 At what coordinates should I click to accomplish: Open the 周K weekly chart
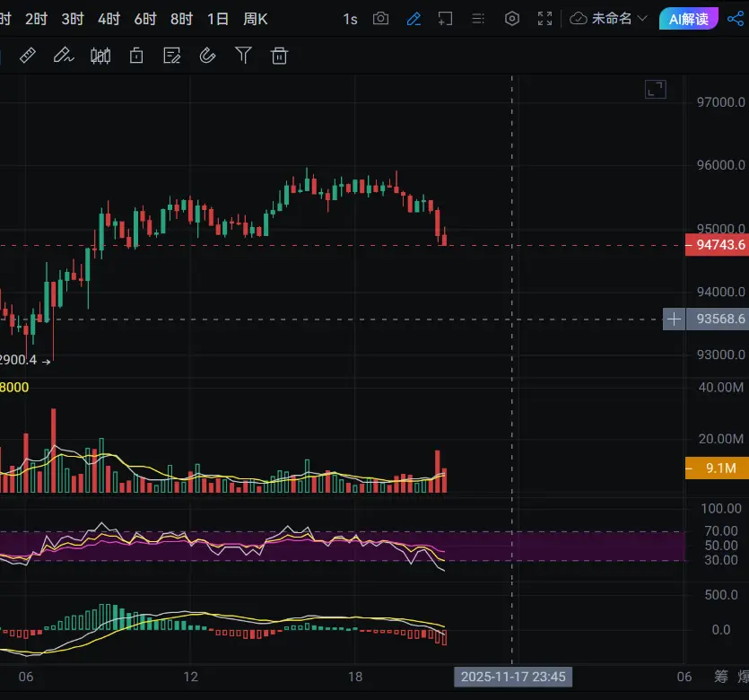pyautogui.click(x=256, y=19)
